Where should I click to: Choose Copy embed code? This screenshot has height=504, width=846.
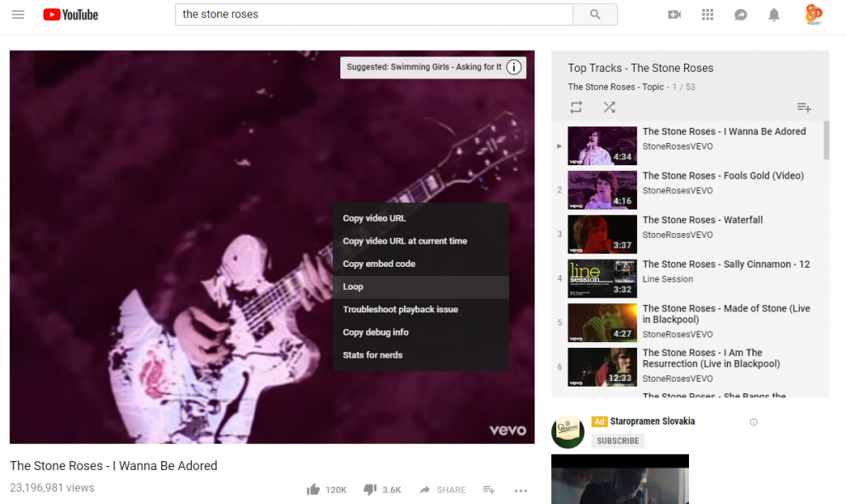pyautogui.click(x=421, y=264)
